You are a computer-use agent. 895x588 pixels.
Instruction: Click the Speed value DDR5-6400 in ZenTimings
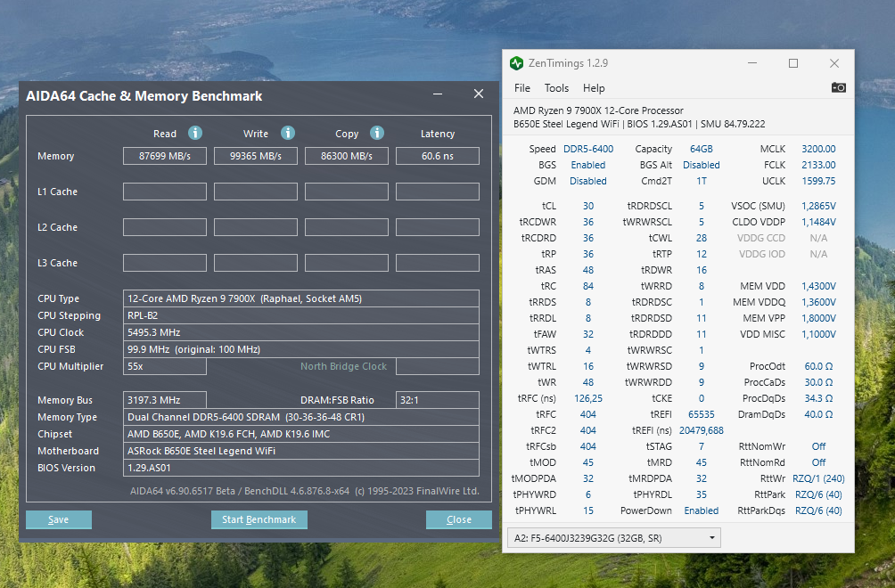pos(588,149)
